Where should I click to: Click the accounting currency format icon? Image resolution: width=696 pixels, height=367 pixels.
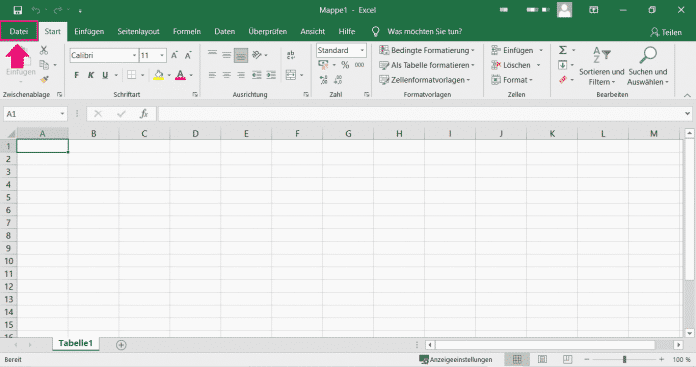[x=324, y=65]
